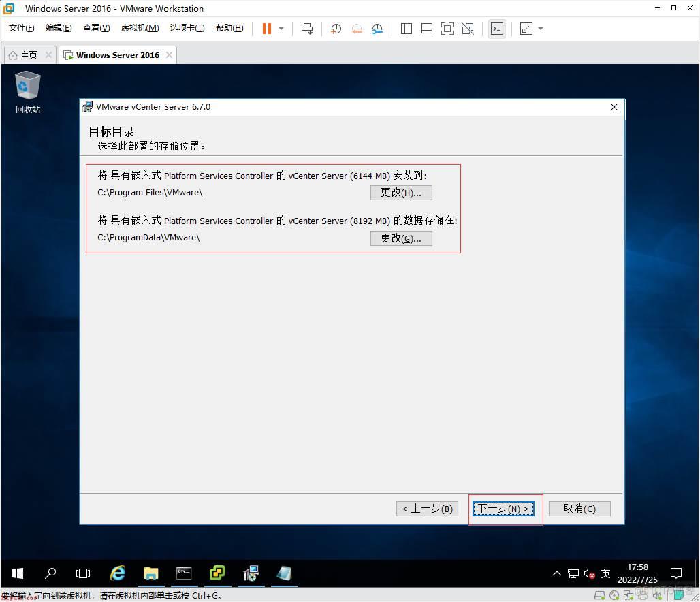Image resolution: width=700 pixels, height=602 pixels.
Task: Open the 虚拟机(M) menu
Action: 140,28
